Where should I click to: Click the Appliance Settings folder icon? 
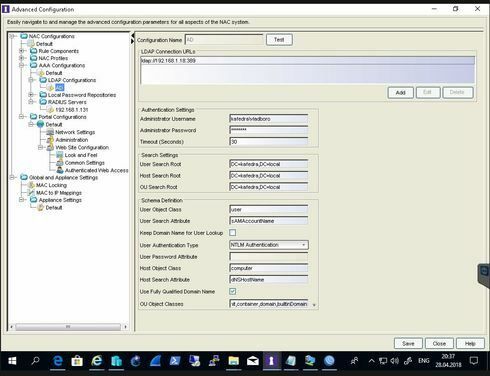(x=34, y=200)
